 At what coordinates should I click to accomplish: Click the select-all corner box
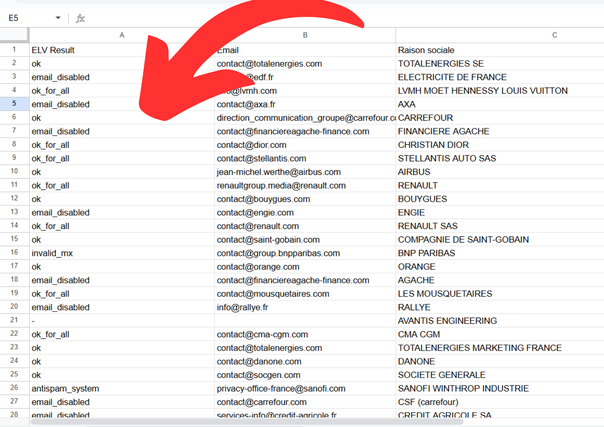[x=14, y=35]
